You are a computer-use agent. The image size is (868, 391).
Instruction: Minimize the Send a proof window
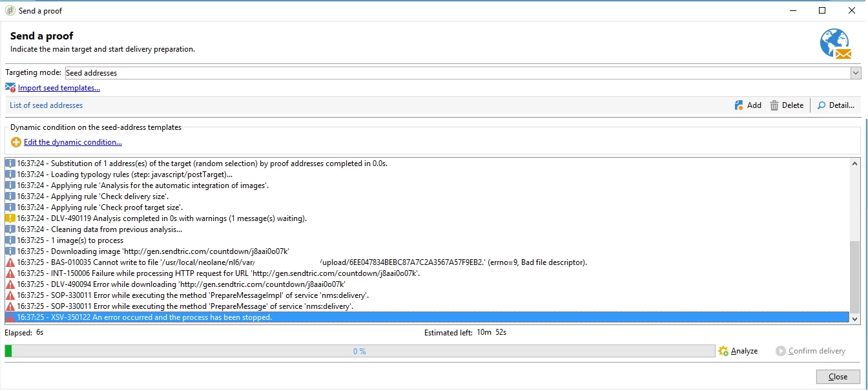click(x=792, y=10)
